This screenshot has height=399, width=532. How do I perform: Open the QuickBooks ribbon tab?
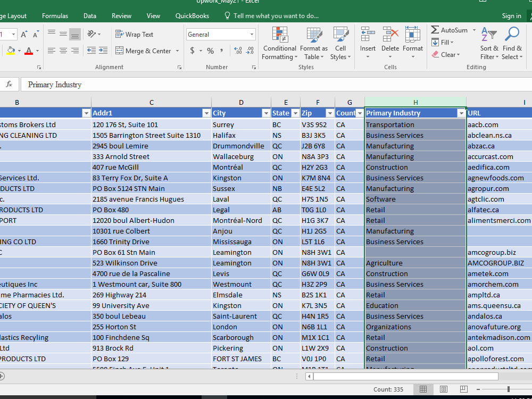point(192,15)
